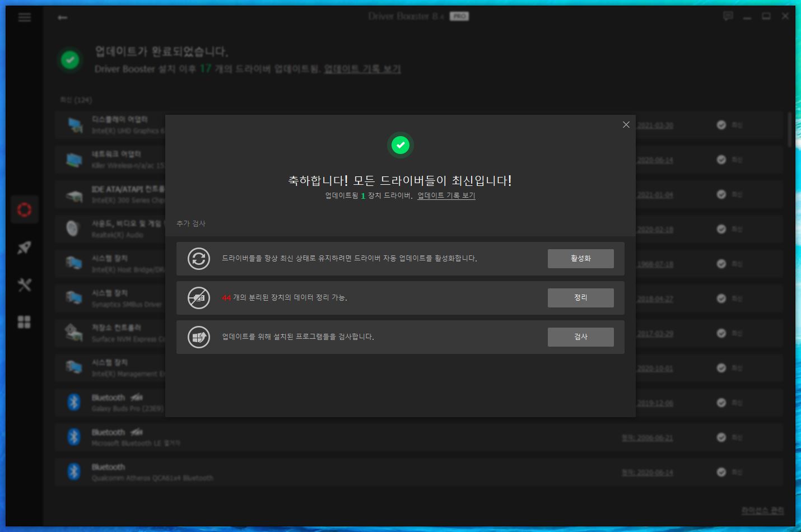
Task: Click the network adapter device icon
Action: [x=74, y=160]
